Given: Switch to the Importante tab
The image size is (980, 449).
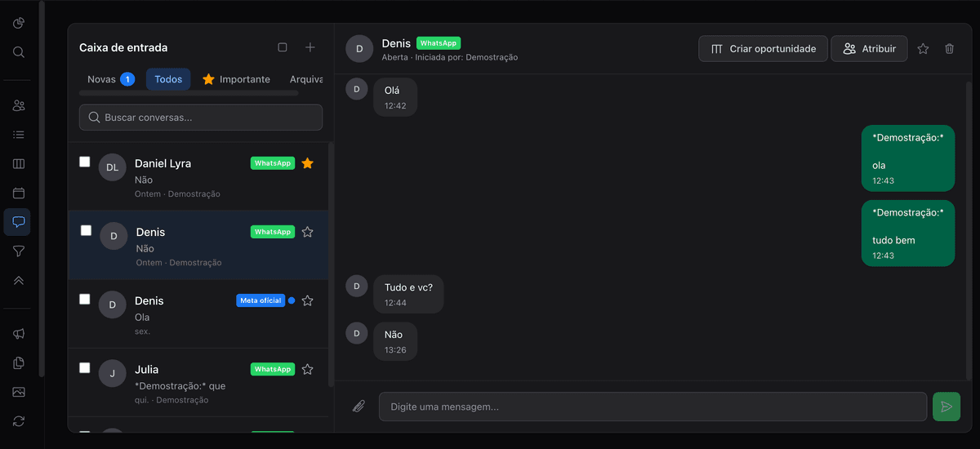Looking at the screenshot, I should click(x=236, y=79).
